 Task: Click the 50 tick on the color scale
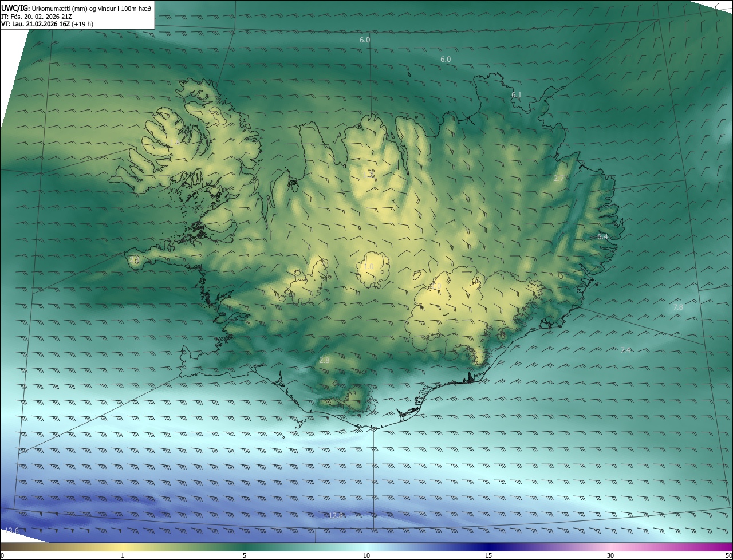click(x=728, y=555)
